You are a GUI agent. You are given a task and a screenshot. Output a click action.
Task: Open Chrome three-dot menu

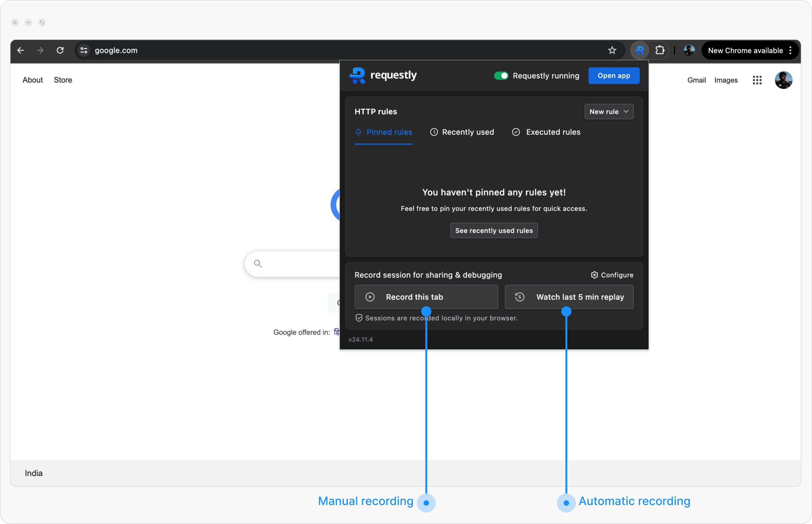[790, 50]
